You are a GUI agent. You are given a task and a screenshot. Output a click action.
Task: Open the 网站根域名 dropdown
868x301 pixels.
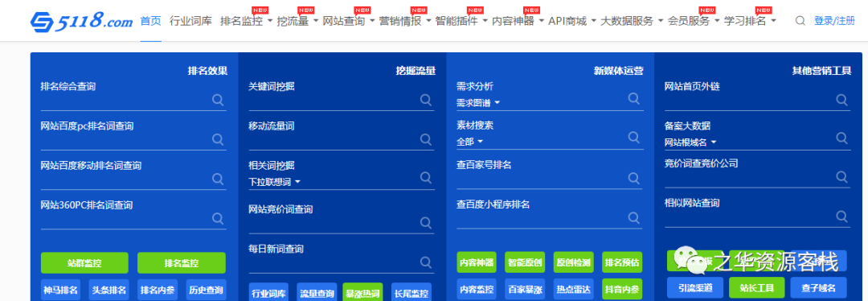tap(691, 142)
